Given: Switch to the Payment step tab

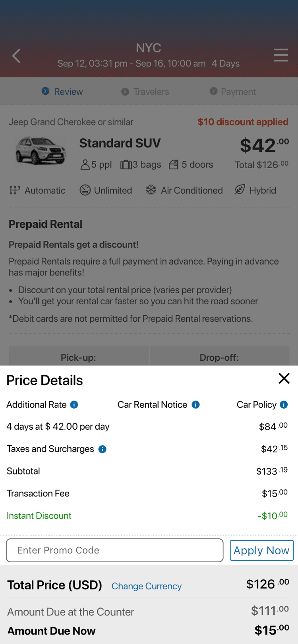Looking at the screenshot, I should (x=233, y=92).
